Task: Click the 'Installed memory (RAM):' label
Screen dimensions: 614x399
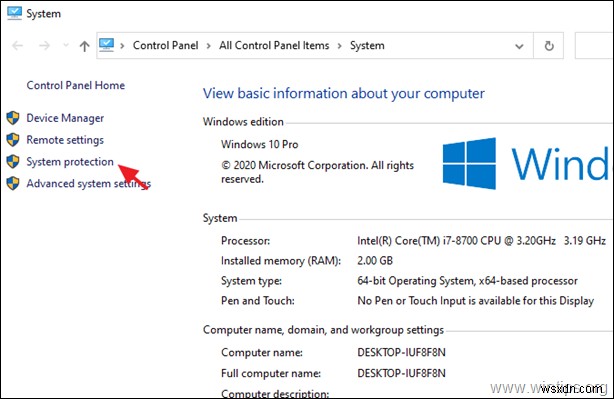Action: coord(281,261)
